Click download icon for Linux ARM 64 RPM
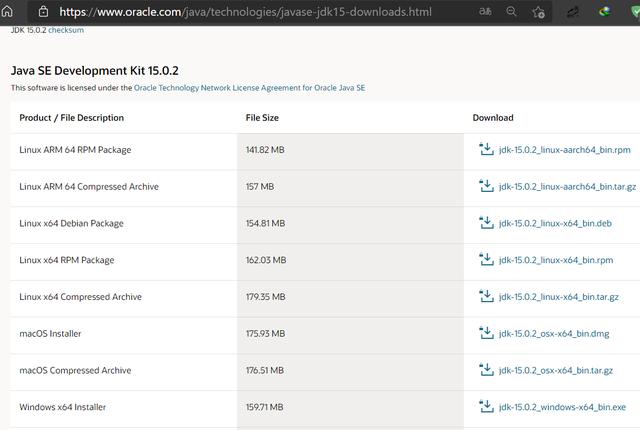Screen dimensions: 640x430 click(x=487, y=149)
